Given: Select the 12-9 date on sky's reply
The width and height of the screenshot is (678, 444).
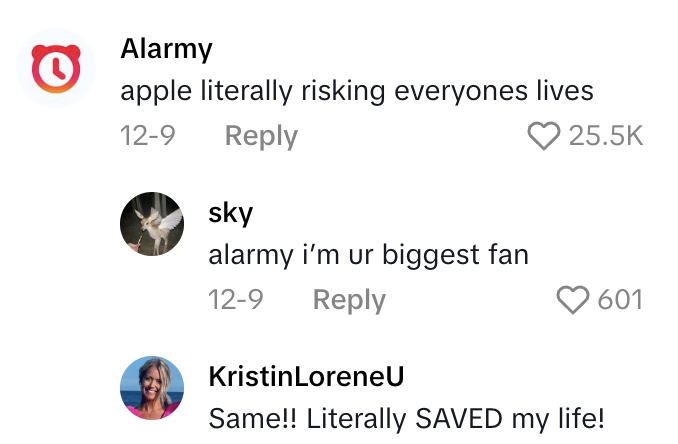Looking at the screenshot, I should click(236, 300).
